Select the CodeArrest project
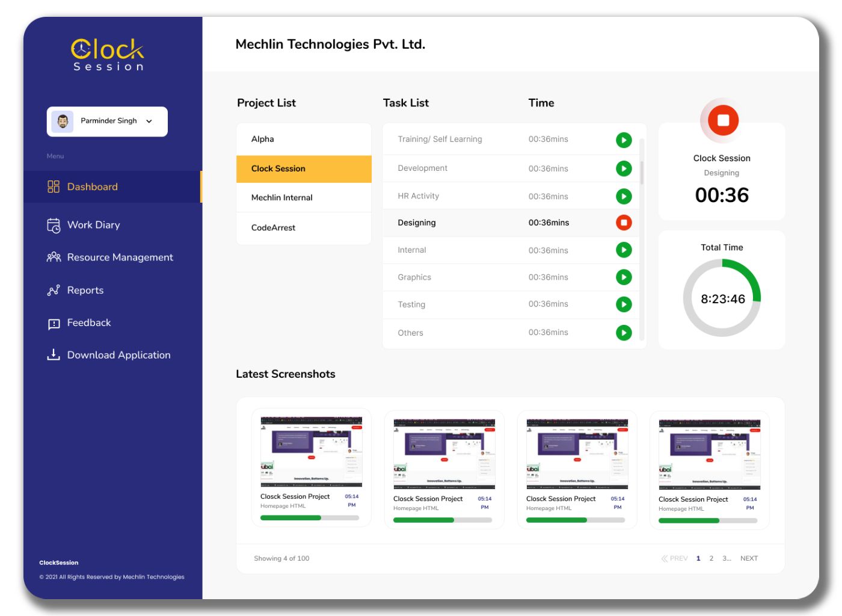The height and width of the screenshot is (616, 842). pyautogui.click(x=304, y=227)
